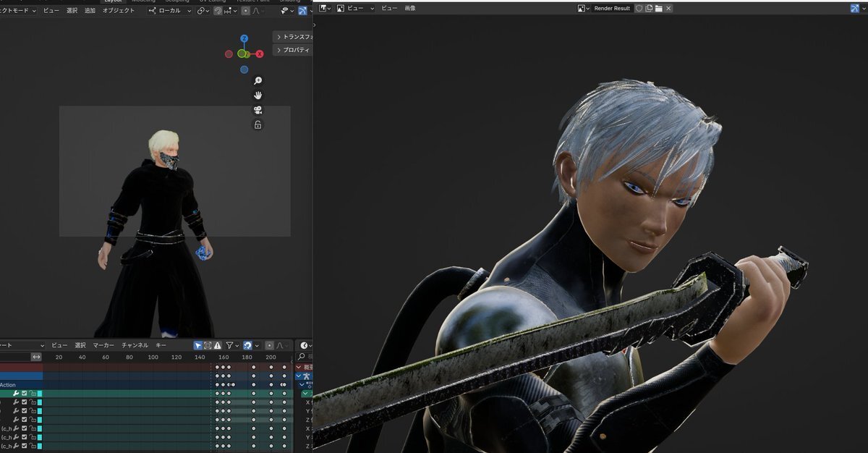This screenshot has width=868, height=453.
Task: Open the image browse dropdown beside Render Result
Action: tap(583, 8)
